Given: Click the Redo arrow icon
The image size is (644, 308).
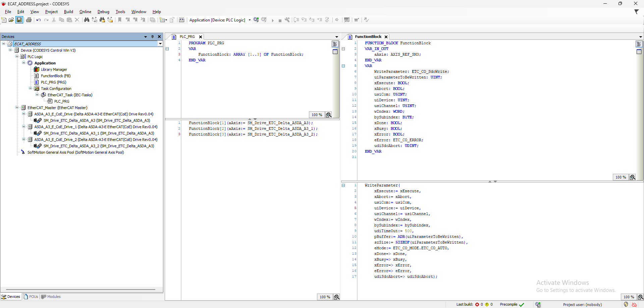Looking at the screenshot, I should 46,20.
